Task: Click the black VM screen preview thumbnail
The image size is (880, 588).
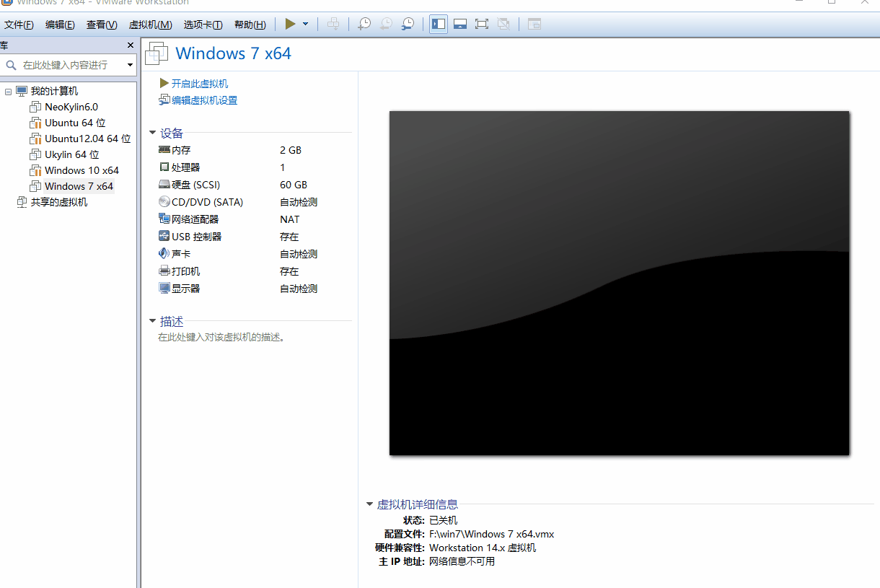Action: pos(619,283)
